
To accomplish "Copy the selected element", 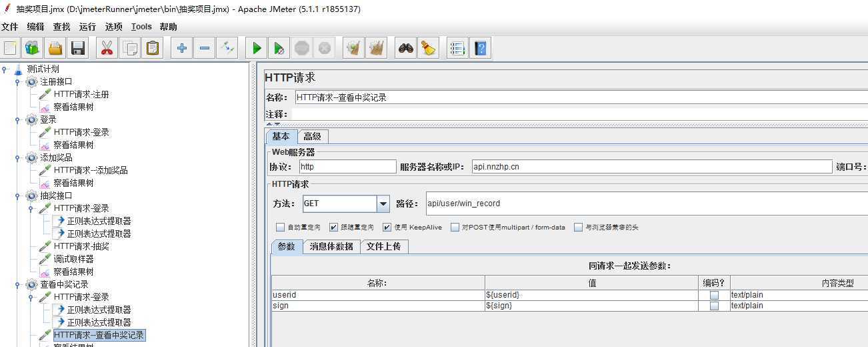I will coord(129,48).
